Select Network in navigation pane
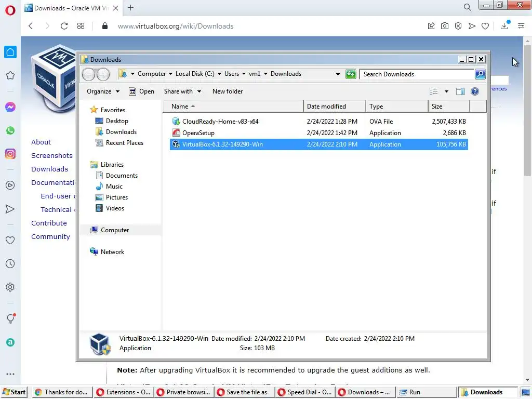 pos(107,252)
